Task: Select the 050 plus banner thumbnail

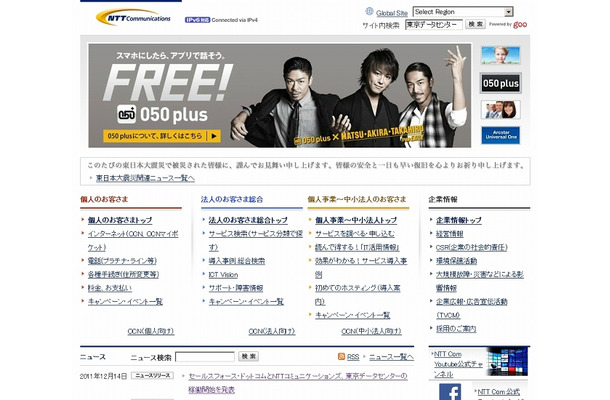Action: pos(500,83)
